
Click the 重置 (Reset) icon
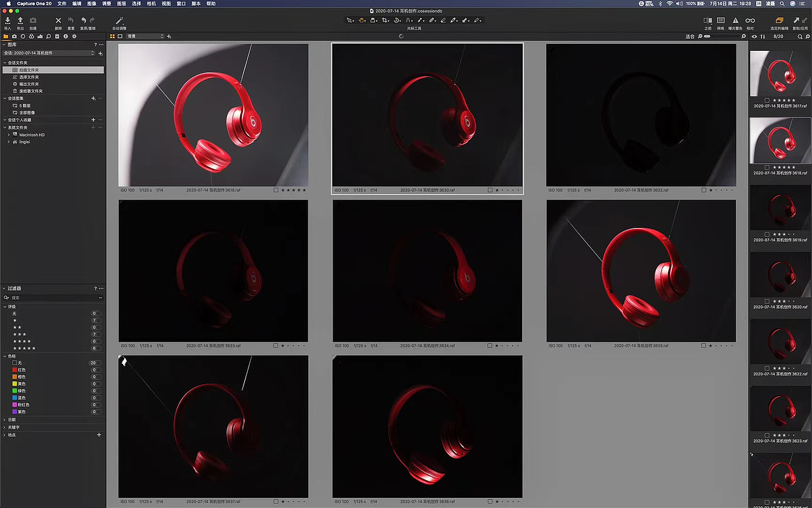point(71,21)
